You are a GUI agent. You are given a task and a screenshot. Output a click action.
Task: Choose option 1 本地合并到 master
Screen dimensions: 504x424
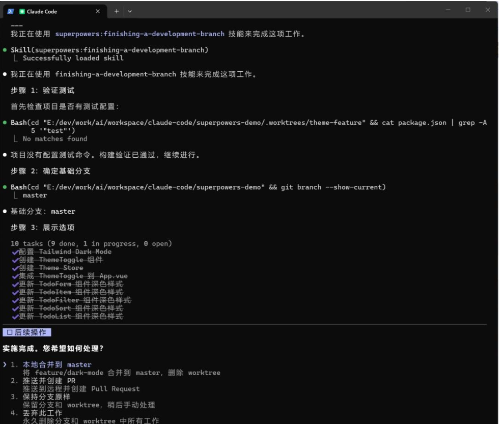57,364
